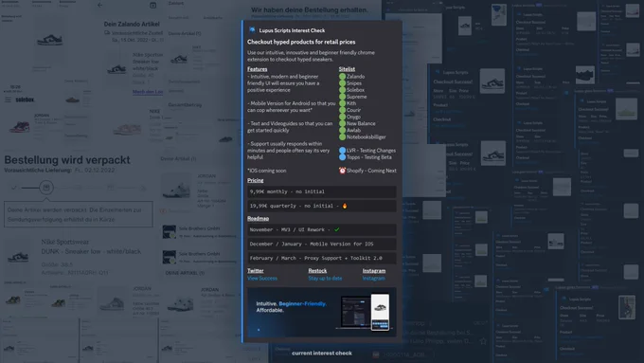Click the New Balance site name

pos(361,123)
